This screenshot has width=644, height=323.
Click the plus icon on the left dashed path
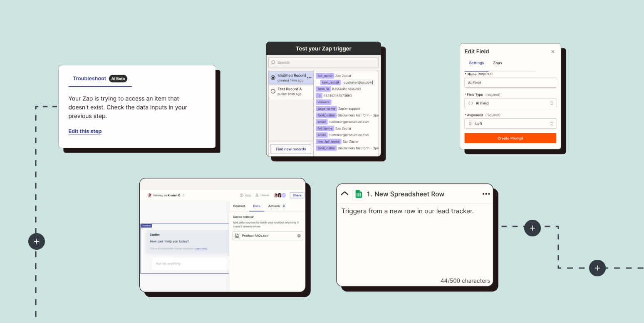tap(36, 241)
